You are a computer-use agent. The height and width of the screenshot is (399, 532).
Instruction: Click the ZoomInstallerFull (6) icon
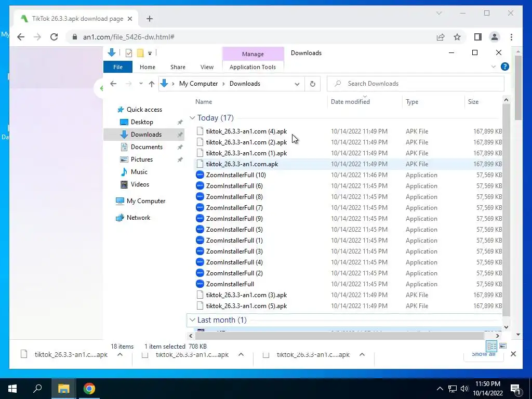click(200, 186)
